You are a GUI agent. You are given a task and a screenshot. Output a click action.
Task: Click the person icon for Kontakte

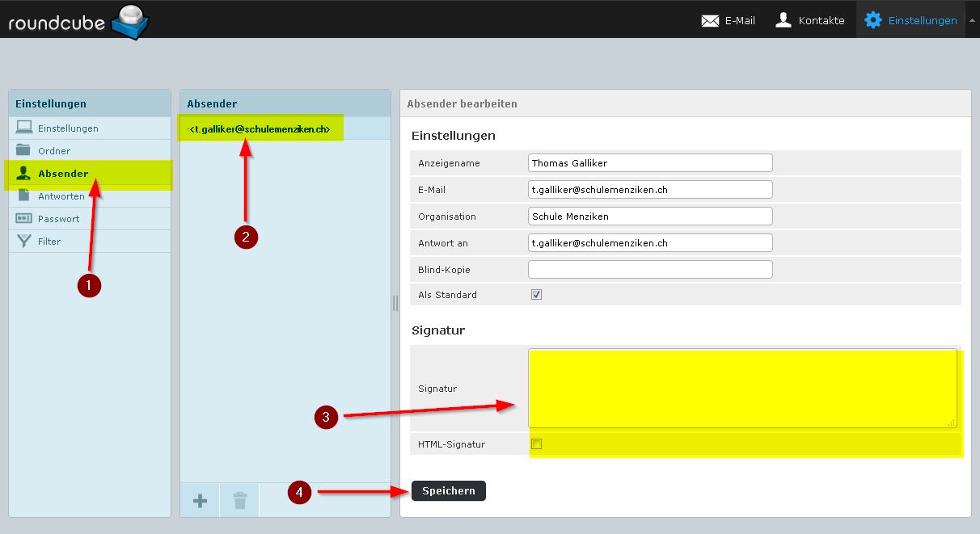click(783, 20)
